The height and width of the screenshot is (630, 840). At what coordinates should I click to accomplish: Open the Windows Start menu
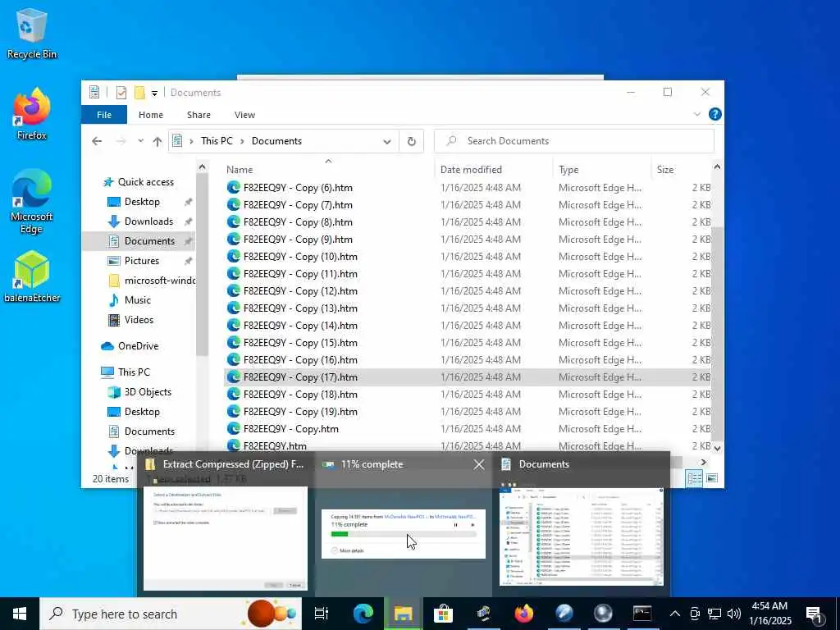pos(20,614)
